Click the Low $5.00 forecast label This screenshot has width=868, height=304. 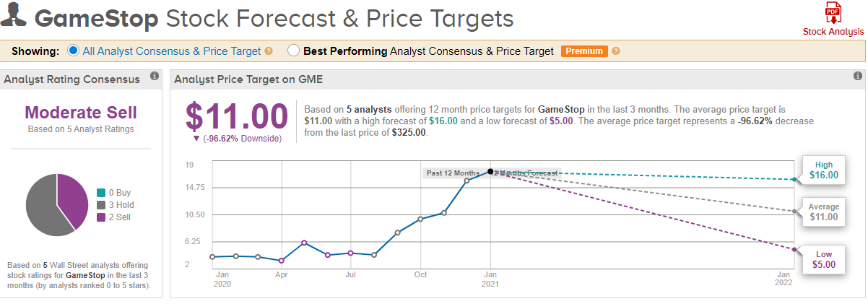824,260
